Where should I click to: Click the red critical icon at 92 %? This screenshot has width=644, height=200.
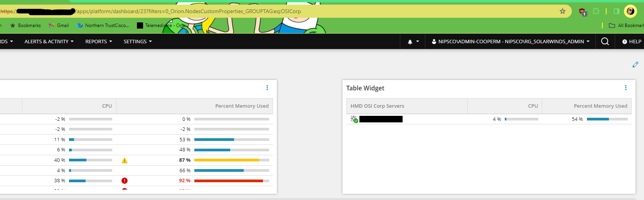pyautogui.click(x=125, y=181)
